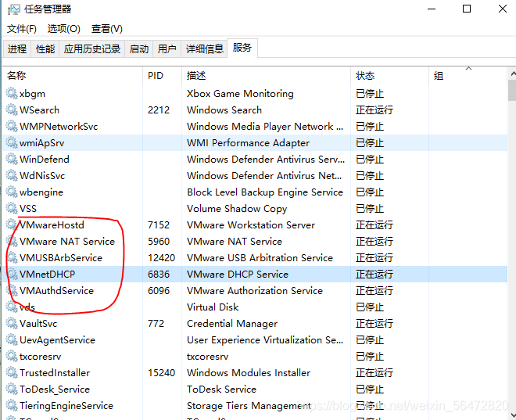Click the ToDesk Service description
The width and height of the screenshot is (516, 420).
coord(221,389)
